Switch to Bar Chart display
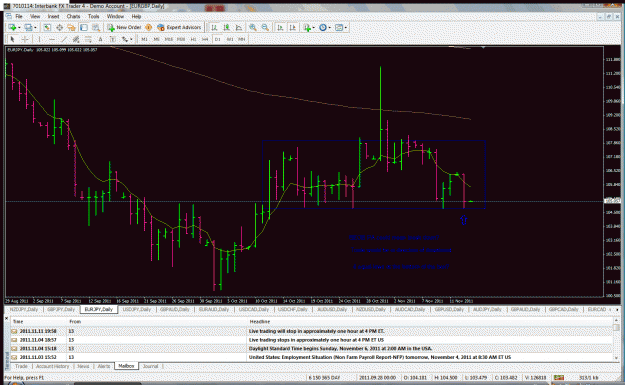The width and height of the screenshot is (625, 385). [214, 27]
